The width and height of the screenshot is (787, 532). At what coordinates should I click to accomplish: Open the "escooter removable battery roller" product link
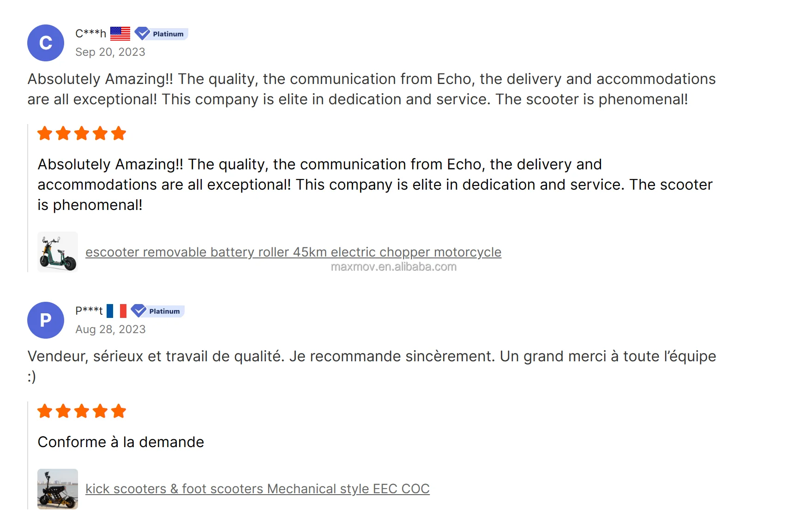pyautogui.click(x=293, y=252)
